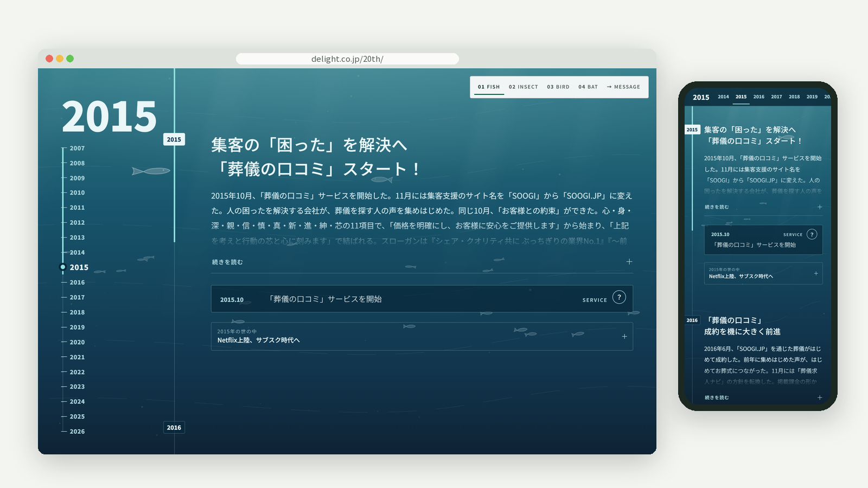
Task: Select the highlighted 2015 timeline entry
Action: click(79, 267)
